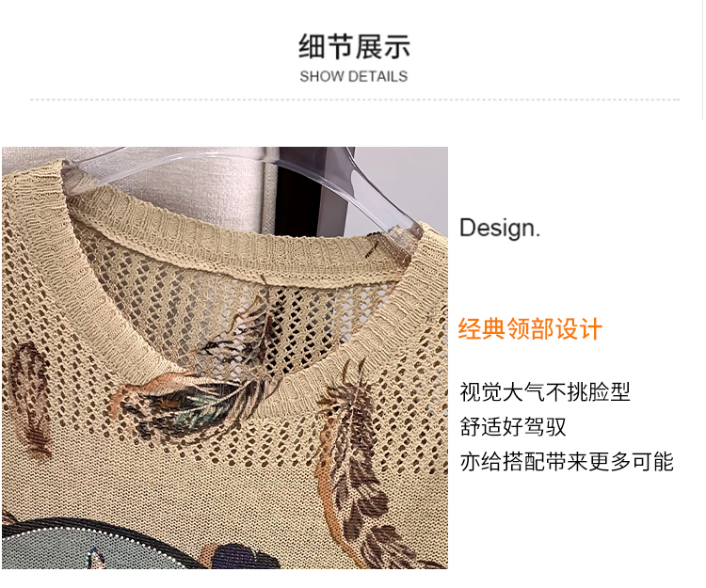706x588 pixels.
Task: Select the 亦给搭配带来更多可能 description line
Action: [567, 462]
